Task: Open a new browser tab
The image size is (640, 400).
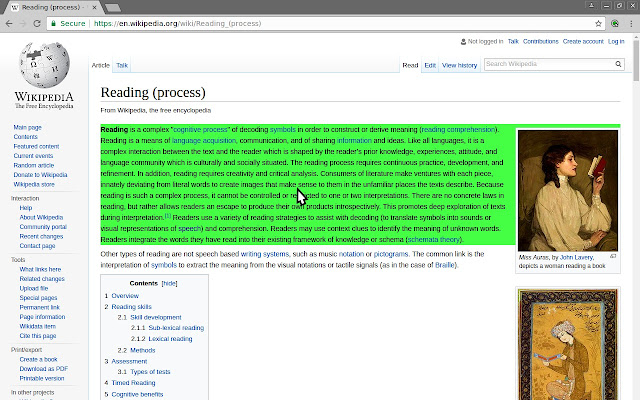Action: 112,7
